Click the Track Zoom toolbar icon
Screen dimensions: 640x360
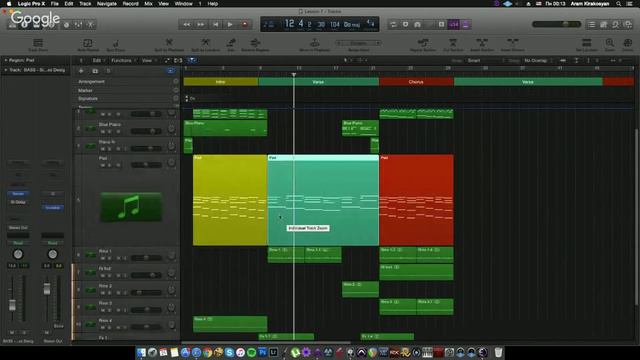pos(38,44)
